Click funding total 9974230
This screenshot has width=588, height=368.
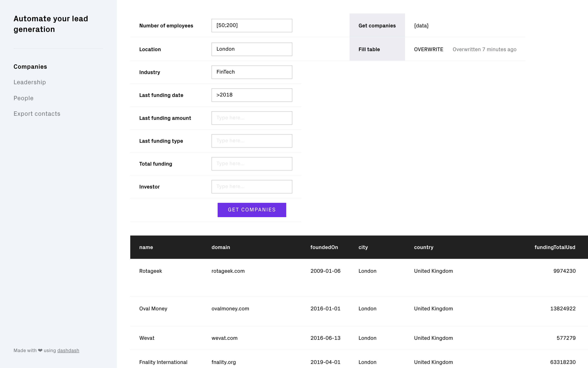coord(565,271)
